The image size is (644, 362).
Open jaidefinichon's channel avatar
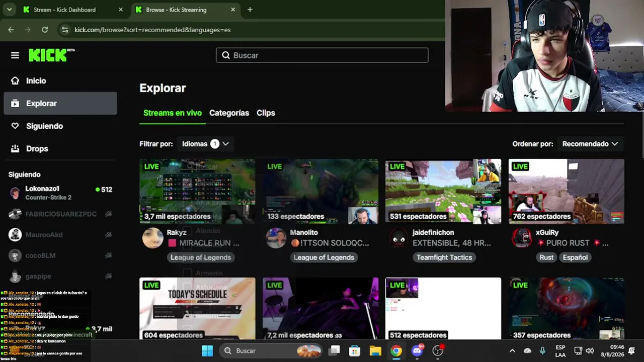tap(398, 238)
